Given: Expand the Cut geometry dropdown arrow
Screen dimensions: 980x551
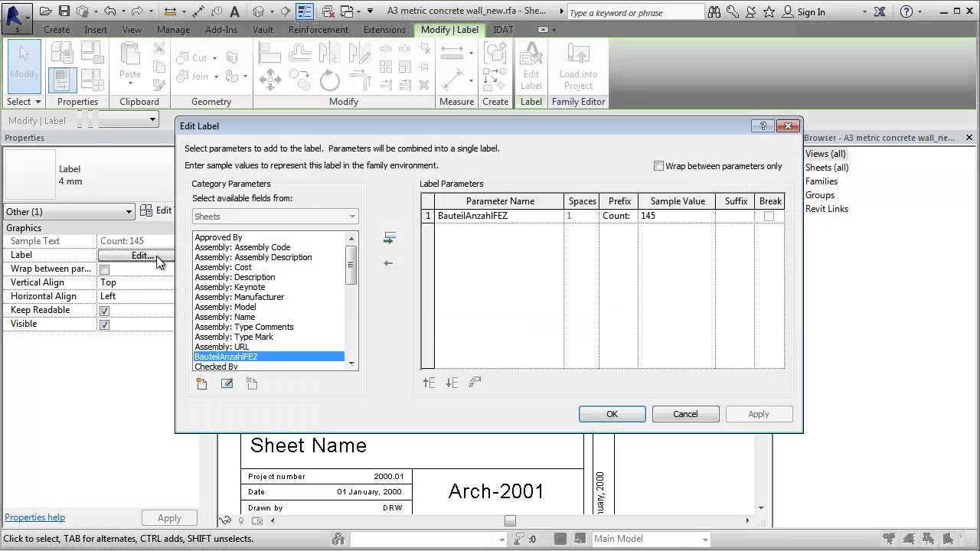Looking at the screenshot, I should (x=214, y=58).
